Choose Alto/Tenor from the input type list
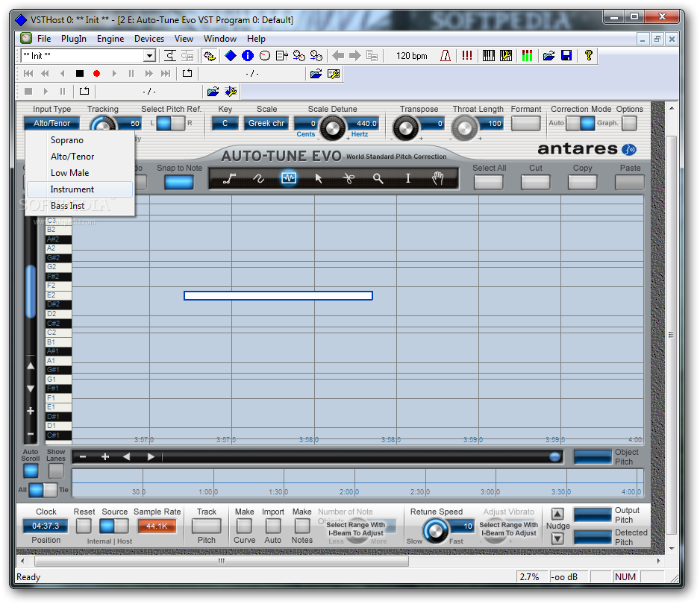 click(80, 157)
